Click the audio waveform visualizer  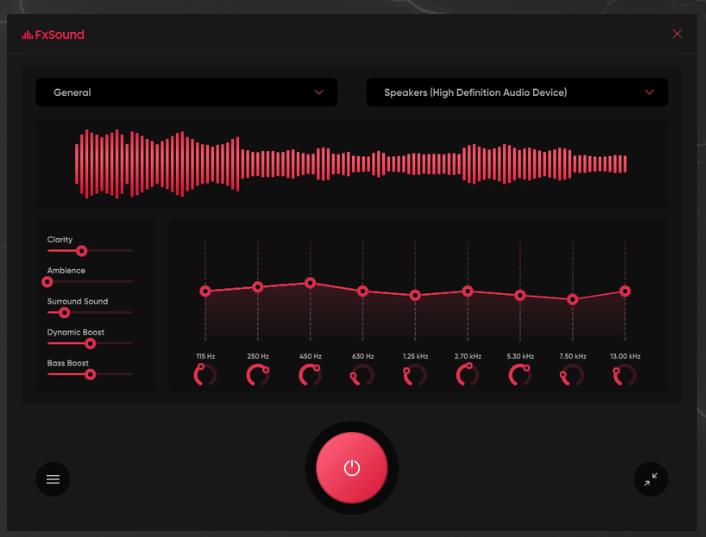(351, 164)
